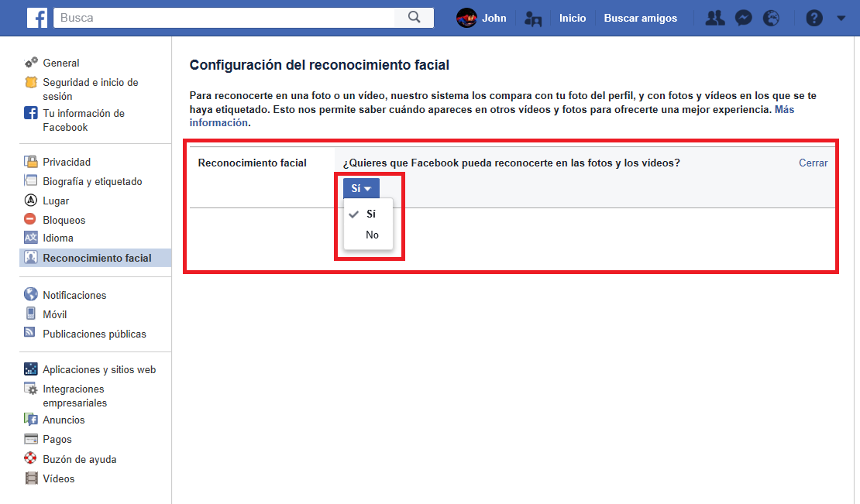
Task: Click the Lugar location icon
Action: [x=31, y=201]
